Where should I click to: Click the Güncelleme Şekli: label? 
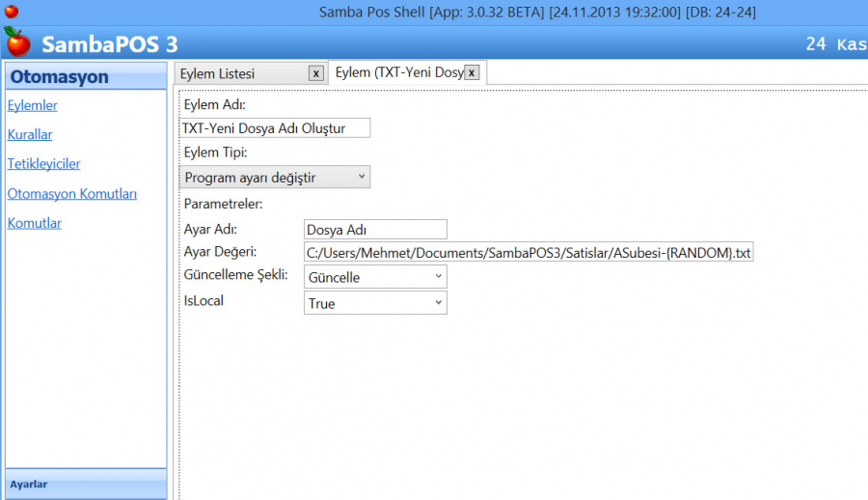[x=236, y=275]
